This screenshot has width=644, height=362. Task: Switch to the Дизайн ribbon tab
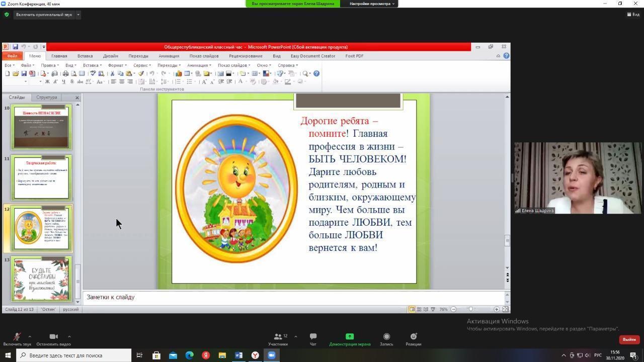(x=110, y=56)
